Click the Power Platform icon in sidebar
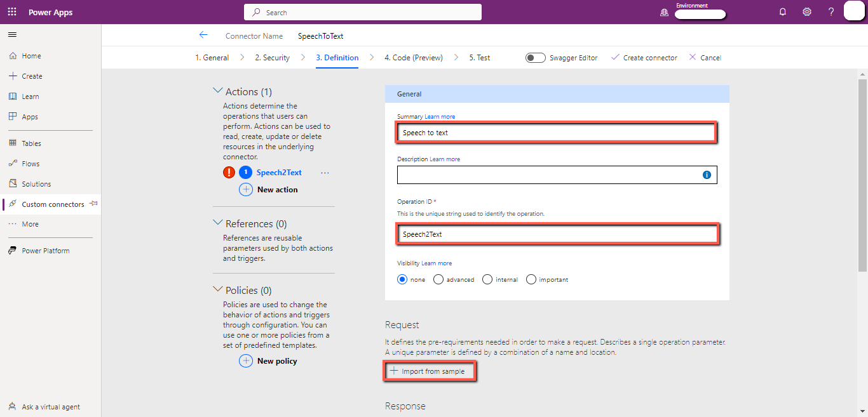The width and height of the screenshot is (868, 417). (13, 251)
